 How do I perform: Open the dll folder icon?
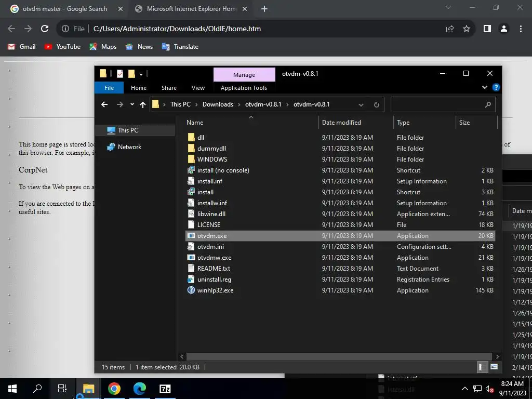(x=191, y=137)
